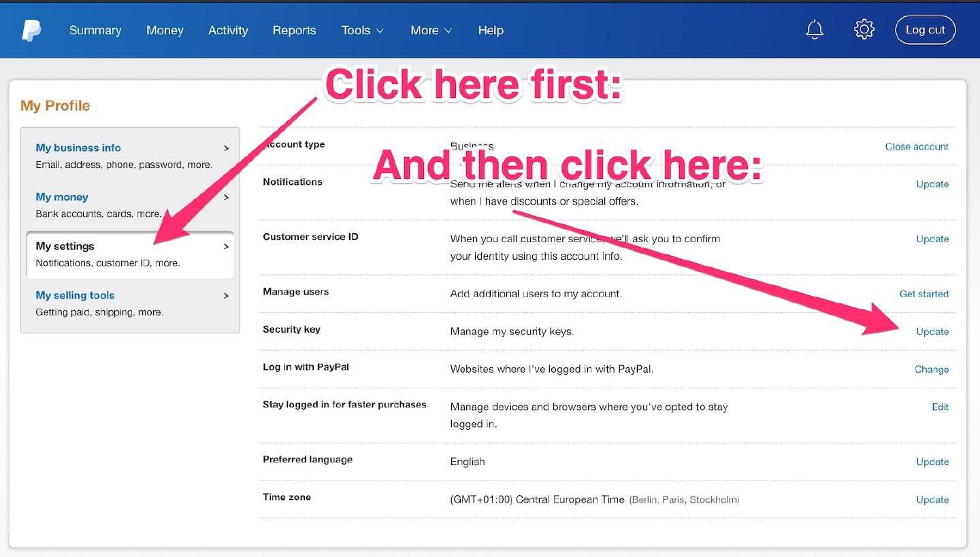980x557 pixels.
Task: Expand the More dropdown menu
Action: (x=431, y=30)
